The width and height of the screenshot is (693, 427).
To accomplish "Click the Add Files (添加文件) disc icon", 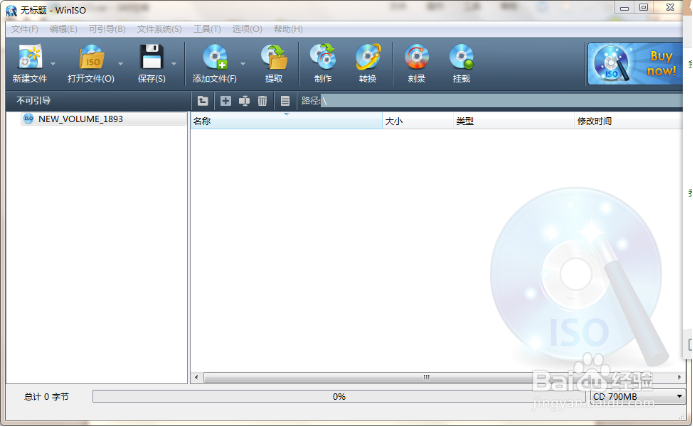I will coord(215,56).
